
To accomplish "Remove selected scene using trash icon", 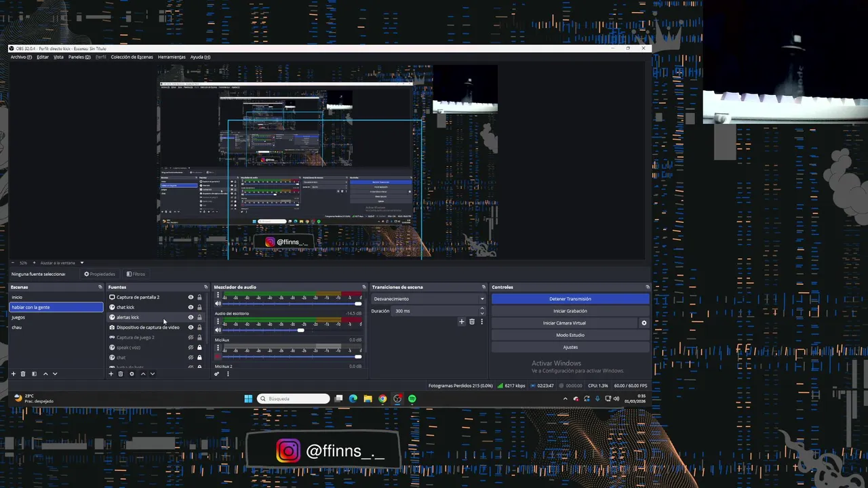I will 23,373.
